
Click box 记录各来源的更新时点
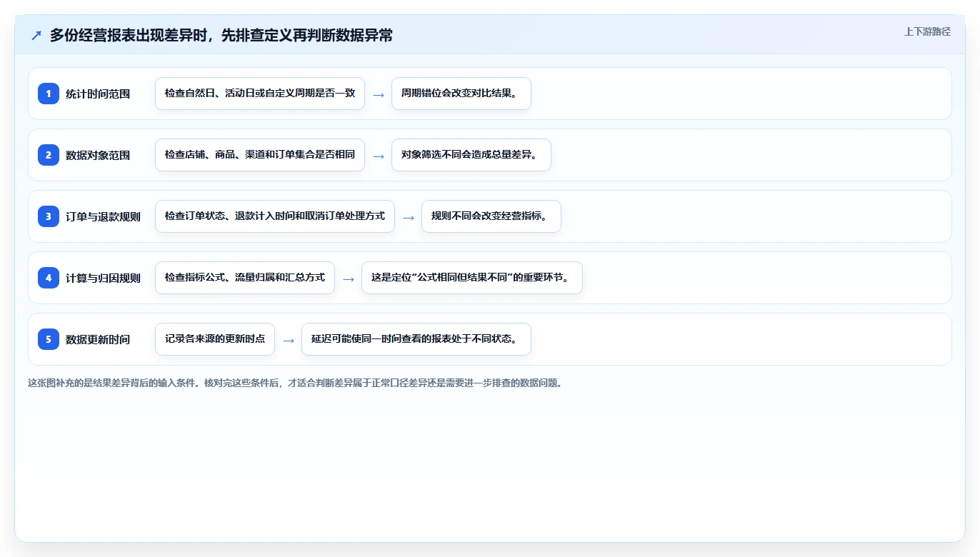215,339
